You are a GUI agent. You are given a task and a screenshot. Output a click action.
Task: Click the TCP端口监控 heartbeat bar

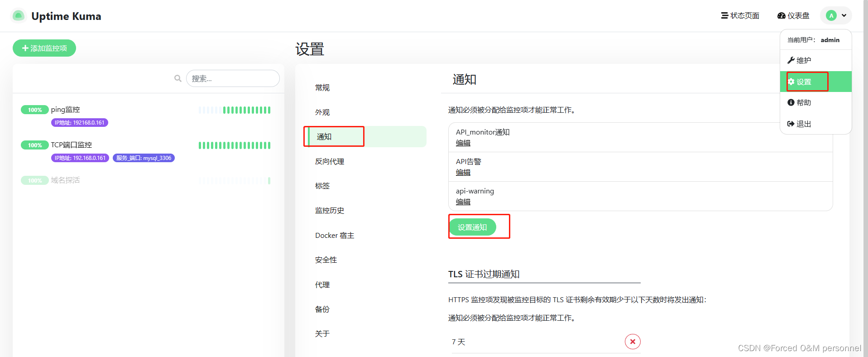click(235, 145)
